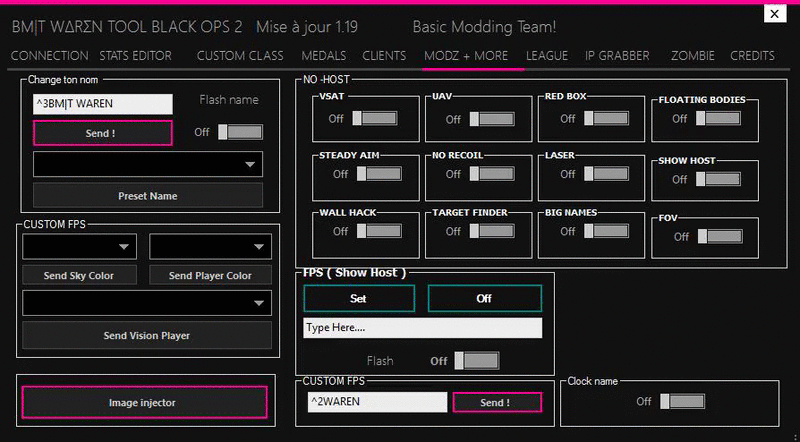Turn on WALL HACK switch

click(379, 231)
